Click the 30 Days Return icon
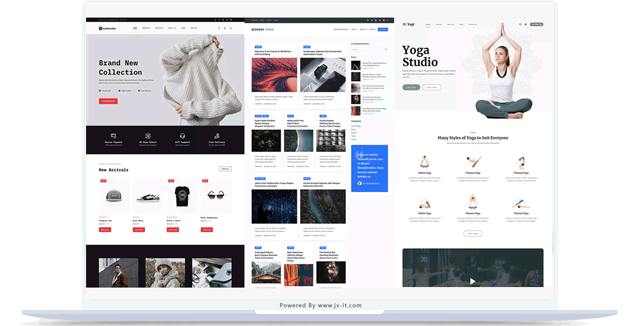Image resolution: width=644 pixels, height=326 pixels. 148,136
